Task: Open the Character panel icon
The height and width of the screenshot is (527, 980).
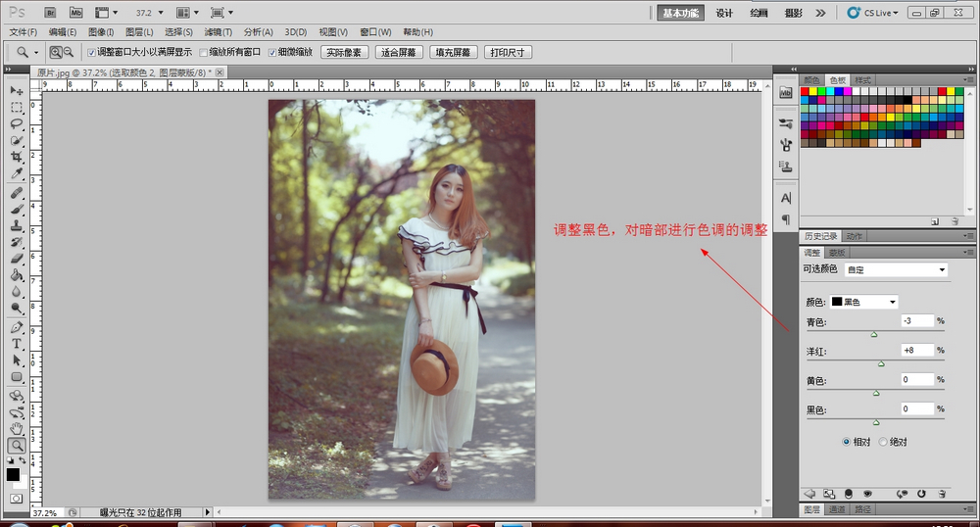Action: (x=786, y=198)
